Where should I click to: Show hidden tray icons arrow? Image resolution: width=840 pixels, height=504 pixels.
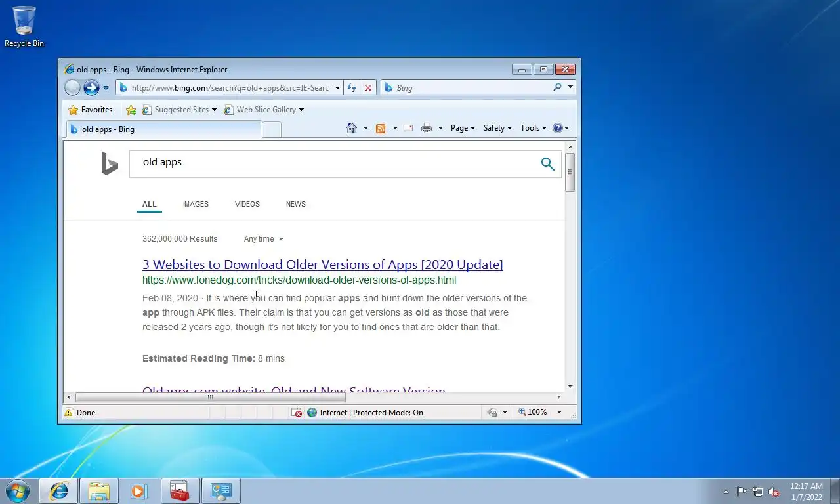coord(726,492)
